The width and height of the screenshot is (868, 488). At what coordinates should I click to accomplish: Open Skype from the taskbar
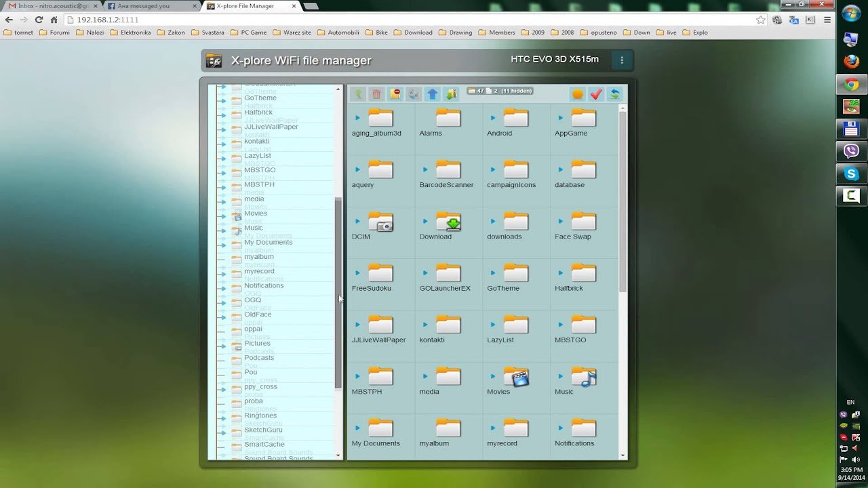tap(851, 174)
